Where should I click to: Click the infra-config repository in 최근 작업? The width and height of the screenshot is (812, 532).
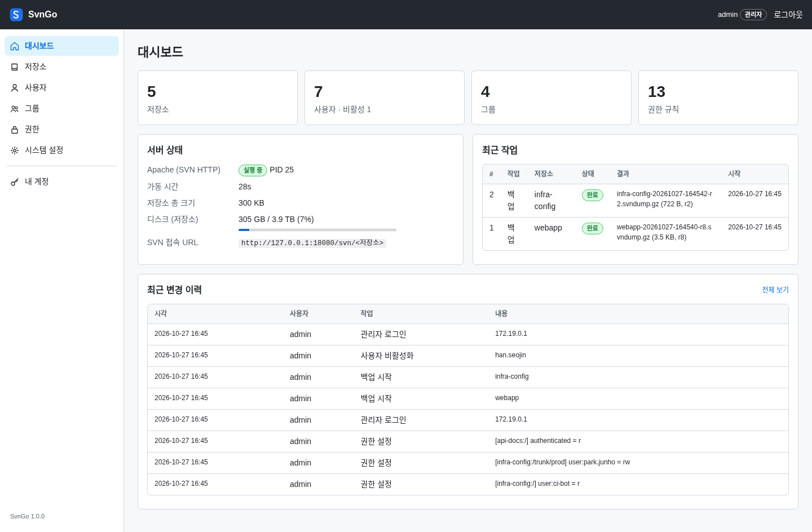545,201
